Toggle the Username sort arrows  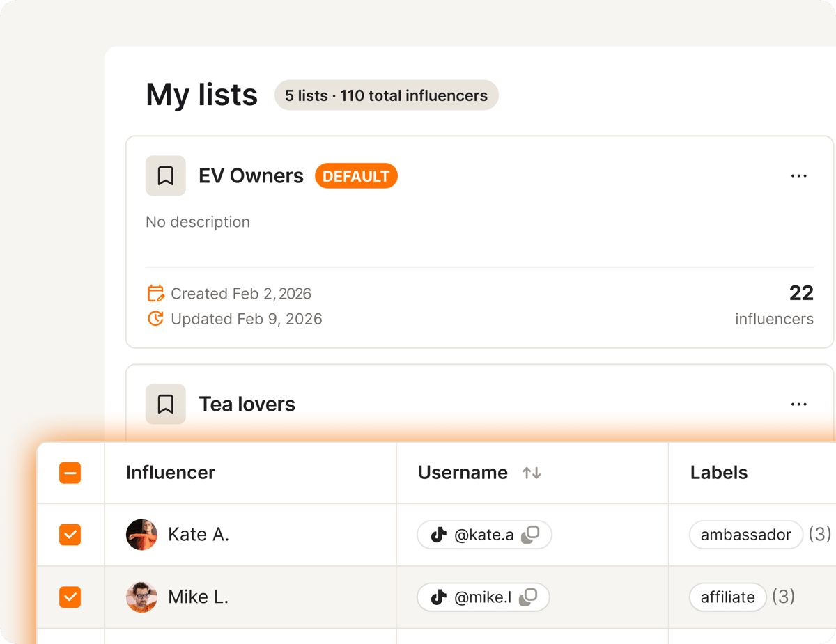click(x=532, y=473)
